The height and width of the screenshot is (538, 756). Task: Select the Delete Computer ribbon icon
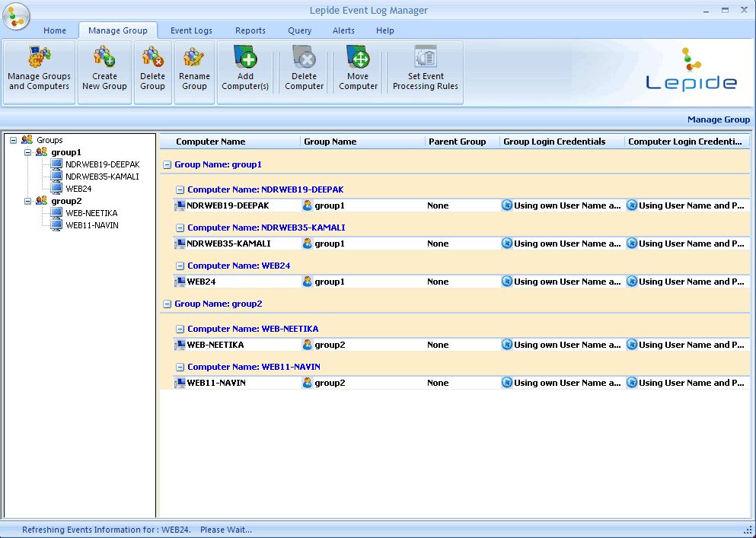click(x=305, y=57)
